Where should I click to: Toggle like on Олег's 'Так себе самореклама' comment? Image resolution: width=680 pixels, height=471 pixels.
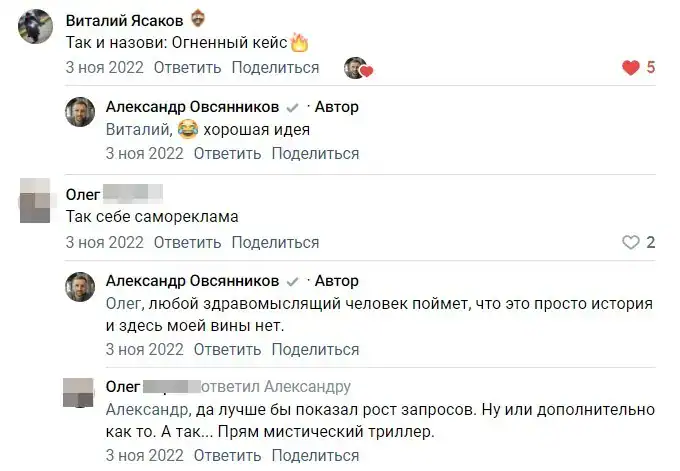tap(630, 242)
